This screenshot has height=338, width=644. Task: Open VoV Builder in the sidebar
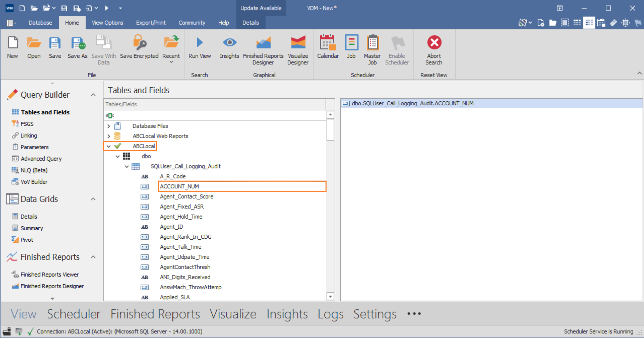click(30, 182)
